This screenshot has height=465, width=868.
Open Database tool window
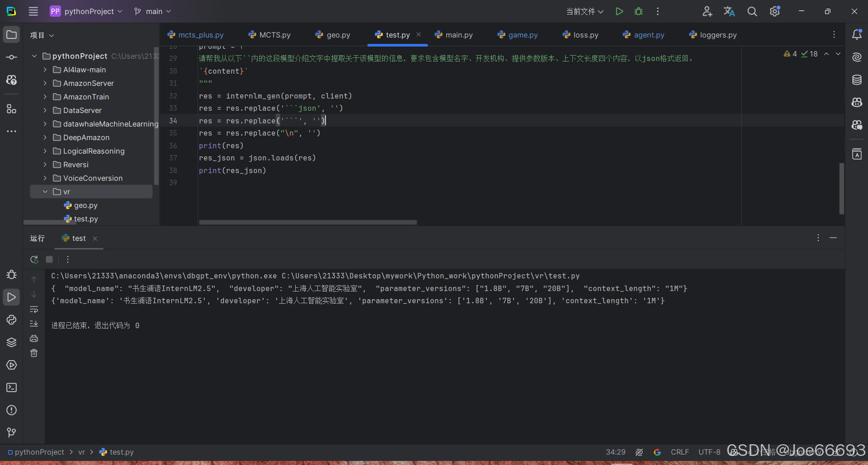coord(857,80)
